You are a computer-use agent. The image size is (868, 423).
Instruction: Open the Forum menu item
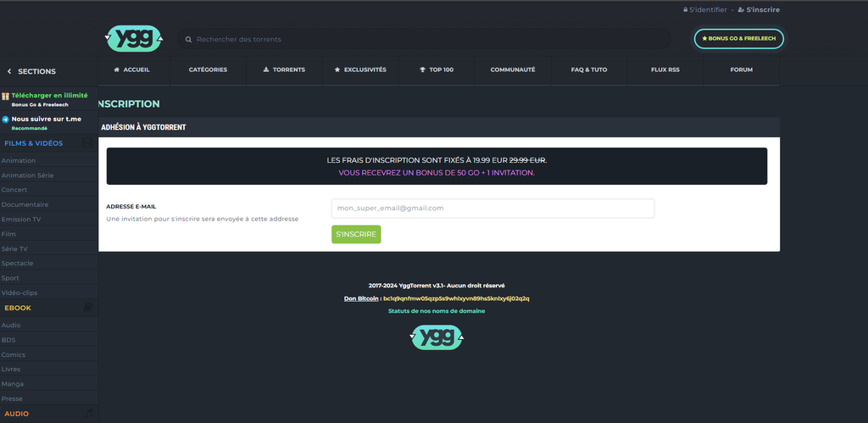(x=741, y=70)
